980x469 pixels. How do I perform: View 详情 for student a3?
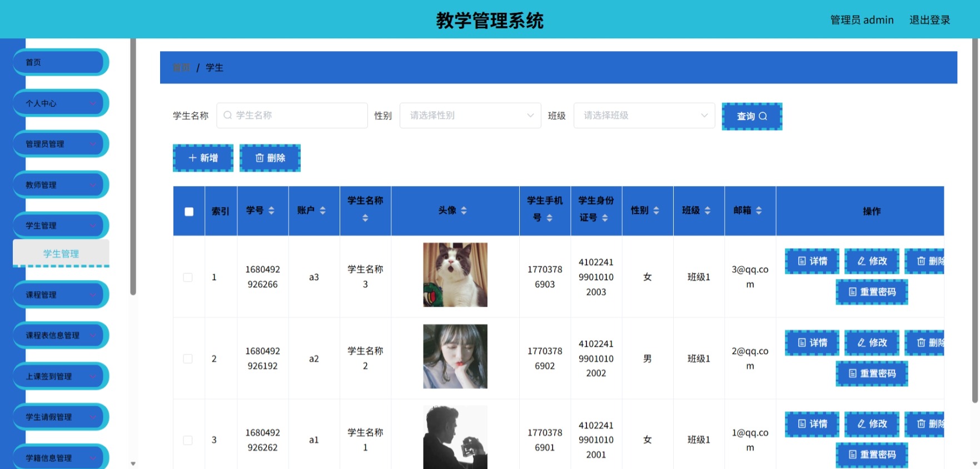pos(812,261)
